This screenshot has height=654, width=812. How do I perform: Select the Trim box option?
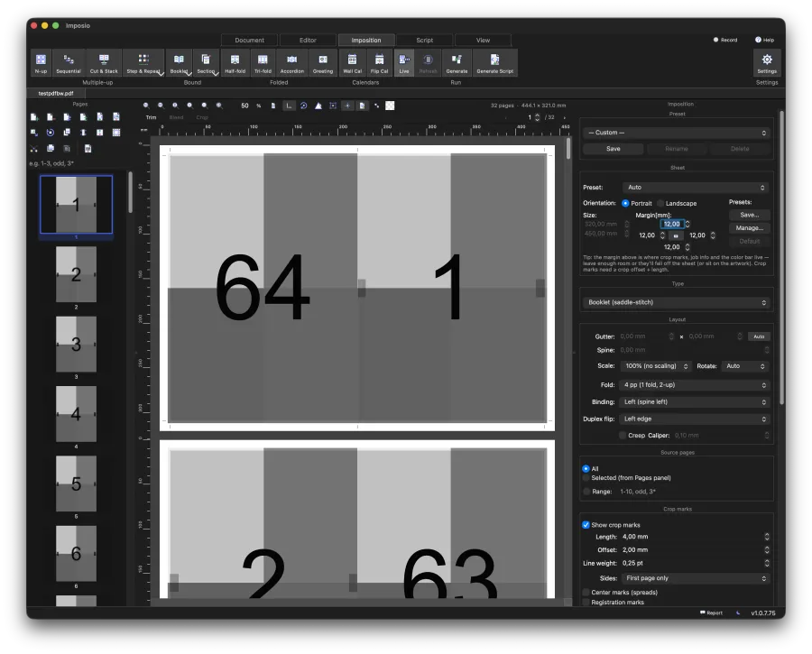point(151,117)
